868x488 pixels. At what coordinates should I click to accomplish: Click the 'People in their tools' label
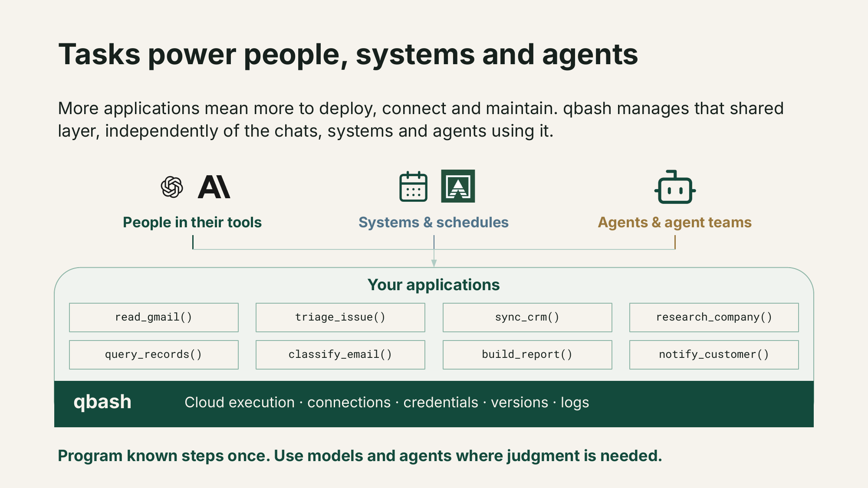192,222
